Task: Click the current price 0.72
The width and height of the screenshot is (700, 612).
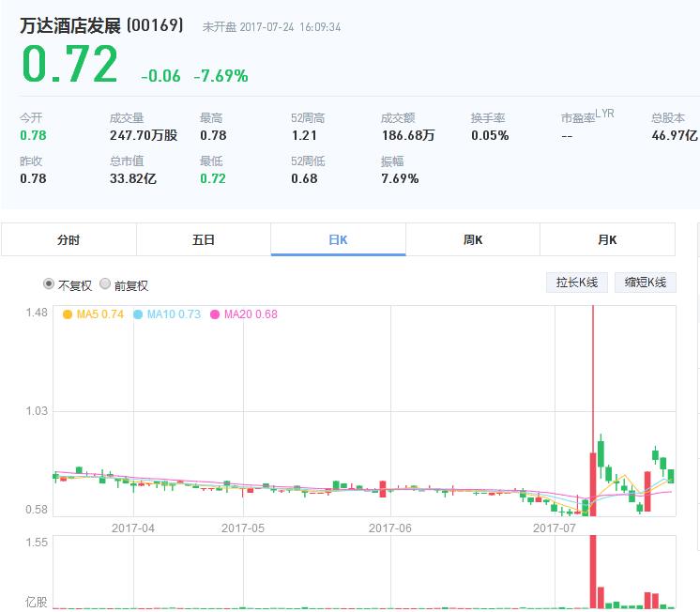Action: [69, 66]
